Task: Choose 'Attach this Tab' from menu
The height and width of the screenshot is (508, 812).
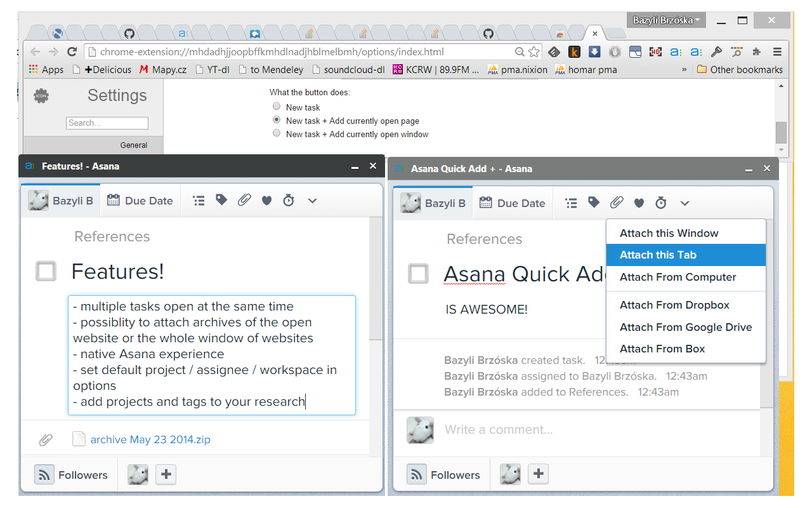Action: [x=686, y=255]
